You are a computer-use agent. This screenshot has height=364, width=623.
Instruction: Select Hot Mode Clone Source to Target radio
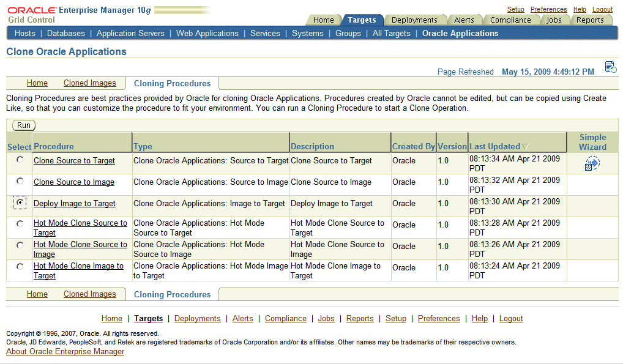[20, 224]
